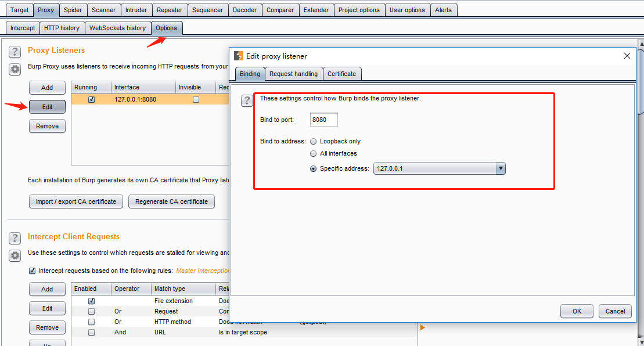Select the HTTP method rule row

click(244, 322)
